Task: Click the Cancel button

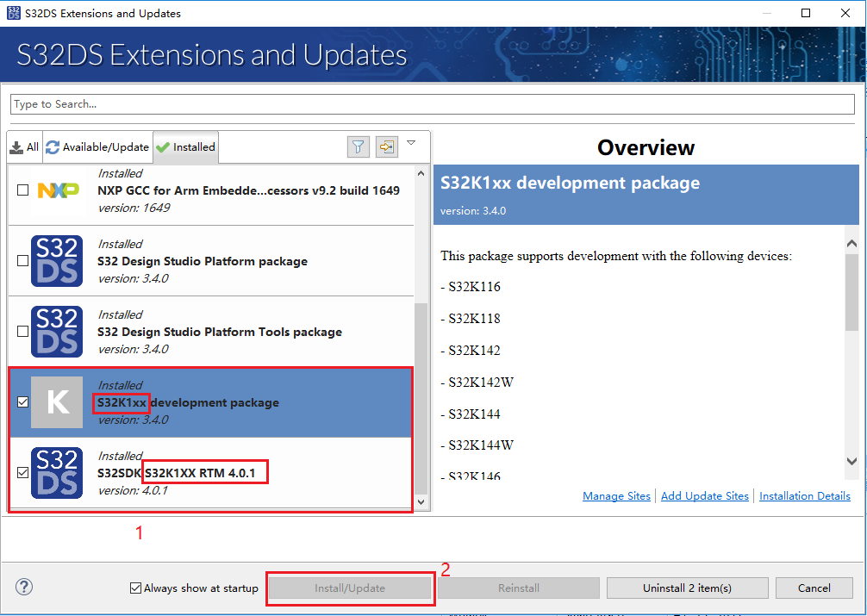Action: [814, 588]
